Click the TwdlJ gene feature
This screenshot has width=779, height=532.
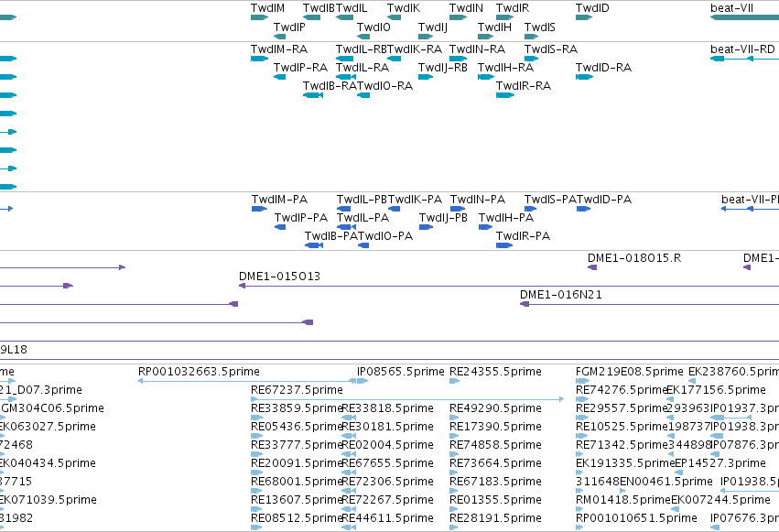426,37
